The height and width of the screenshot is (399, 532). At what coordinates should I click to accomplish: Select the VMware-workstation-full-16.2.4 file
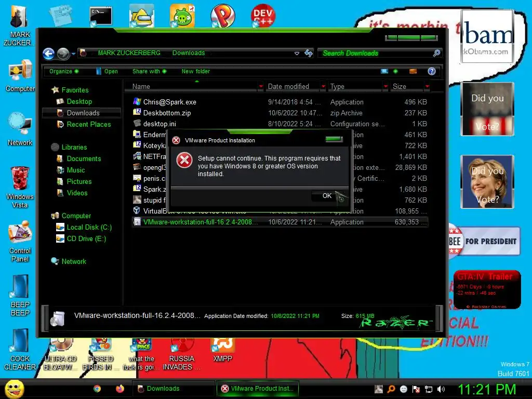[280, 222]
